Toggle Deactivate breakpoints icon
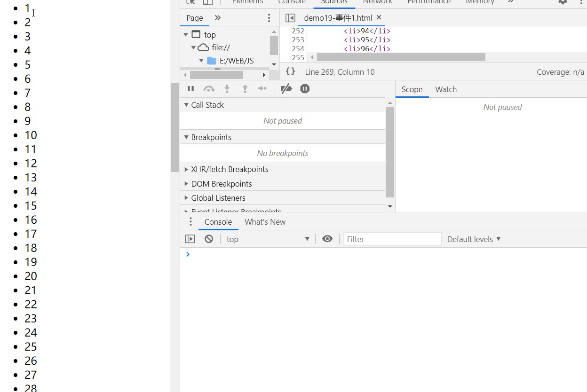Viewport: 587px width, 392px height. (286, 89)
